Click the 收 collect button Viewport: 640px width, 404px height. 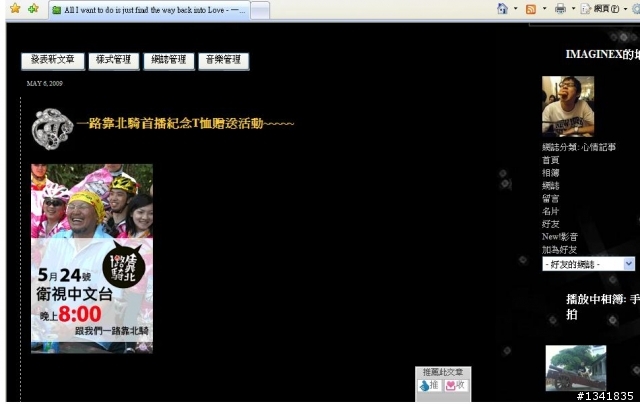click(456, 385)
